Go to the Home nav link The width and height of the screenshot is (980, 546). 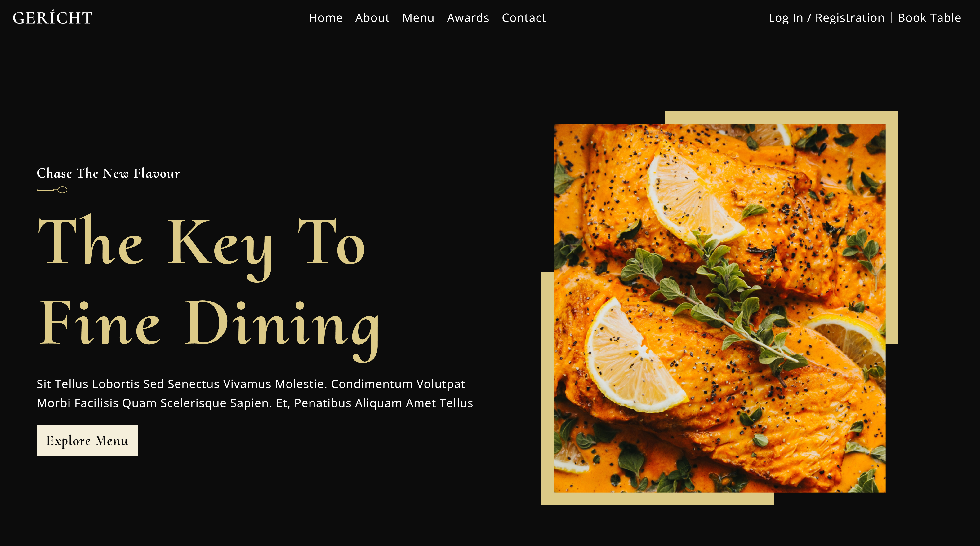click(325, 18)
